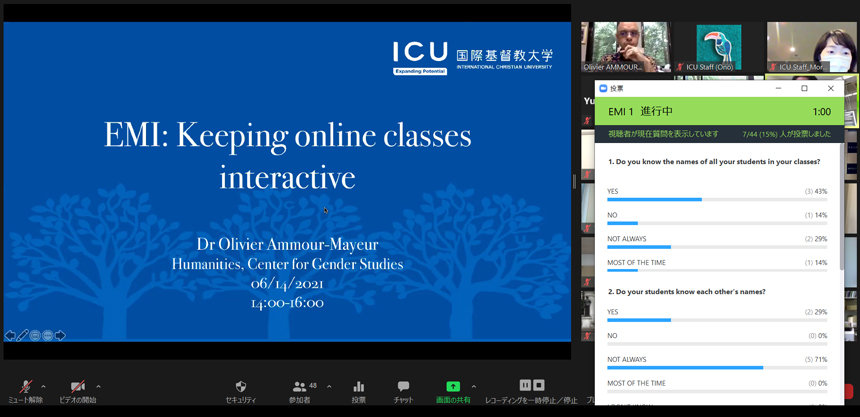Viewport: 860px width, 417px height.
Task: Stop the recording with the square icon
Action: point(539,385)
